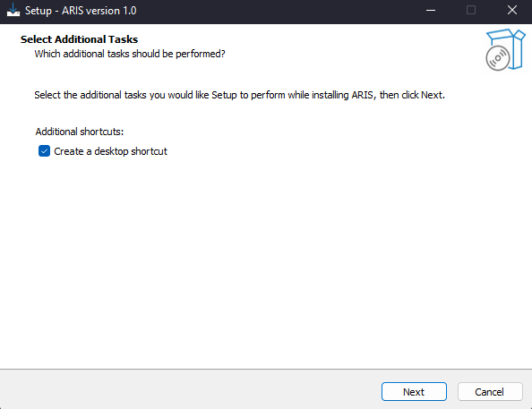
Task: Click the "Setup - ARIS version 1.0" title text
Action: (81, 11)
